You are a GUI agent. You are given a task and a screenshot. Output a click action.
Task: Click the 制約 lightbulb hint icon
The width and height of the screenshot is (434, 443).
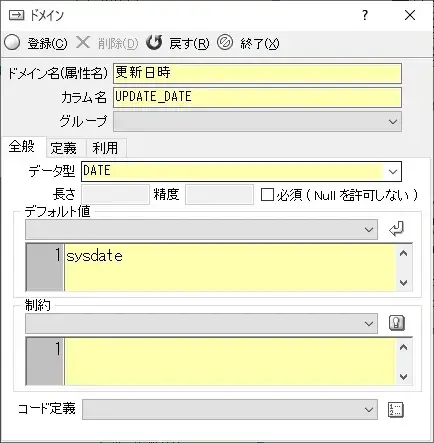click(x=397, y=323)
